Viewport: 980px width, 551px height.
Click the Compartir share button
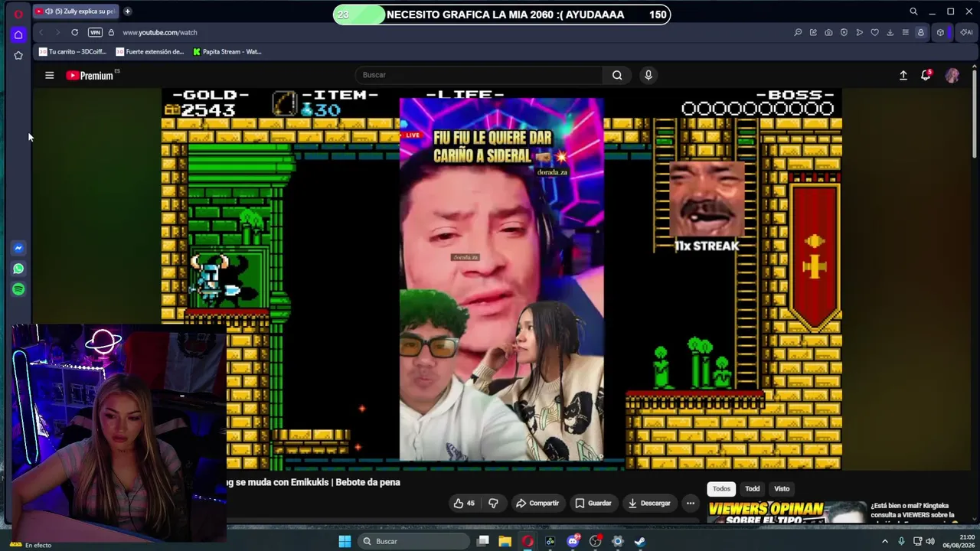pos(537,503)
